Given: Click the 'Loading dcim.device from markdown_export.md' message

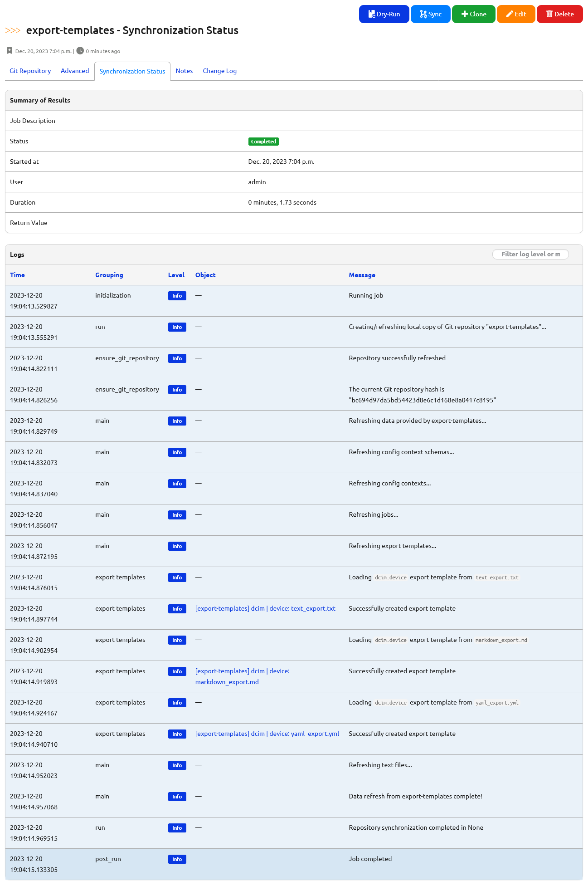Looking at the screenshot, I should [x=438, y=640].
